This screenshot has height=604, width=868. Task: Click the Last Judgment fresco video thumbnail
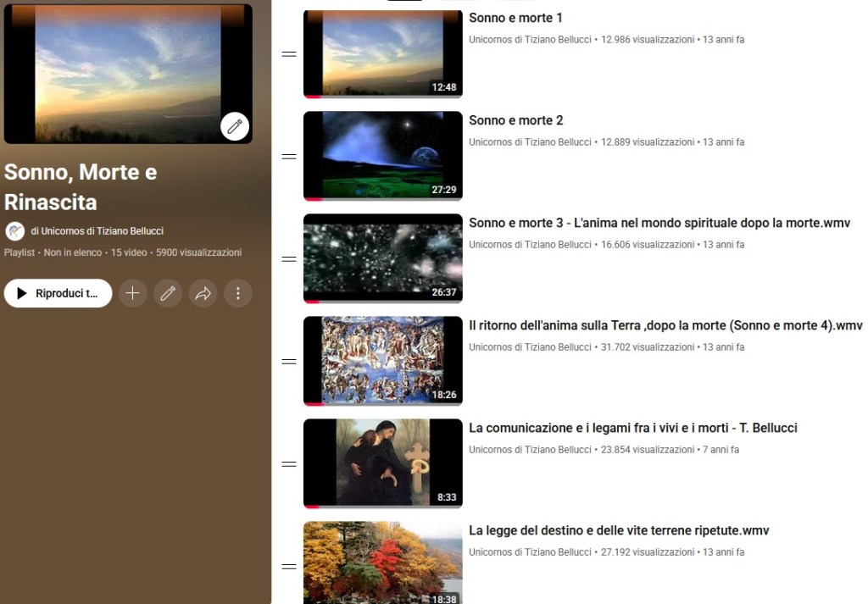click(x=382, y=361)
